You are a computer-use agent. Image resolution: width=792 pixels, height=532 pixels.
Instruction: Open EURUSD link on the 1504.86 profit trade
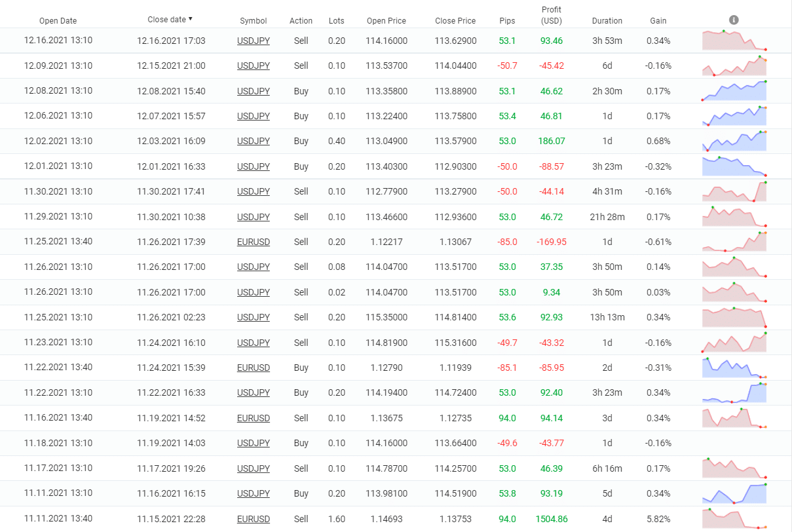click(253, 519)
